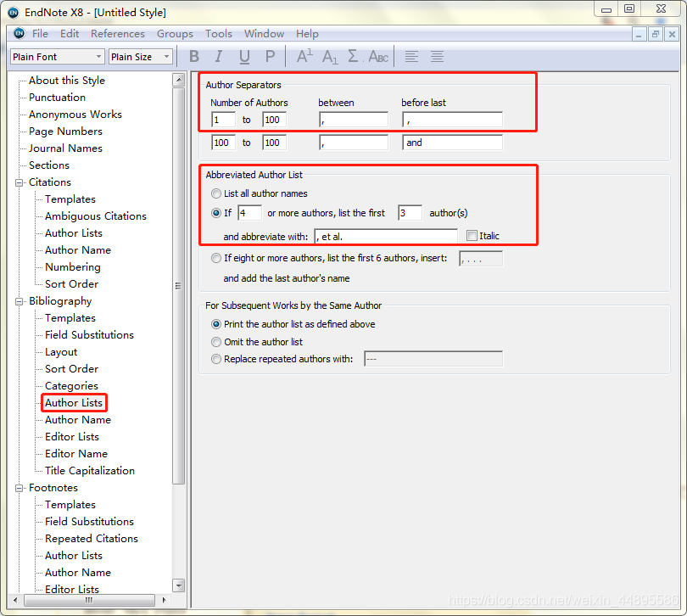The image size is (687, 616).
Task: Toggle Underline formatting in toolbar
Action: click(x=244, y=57)
